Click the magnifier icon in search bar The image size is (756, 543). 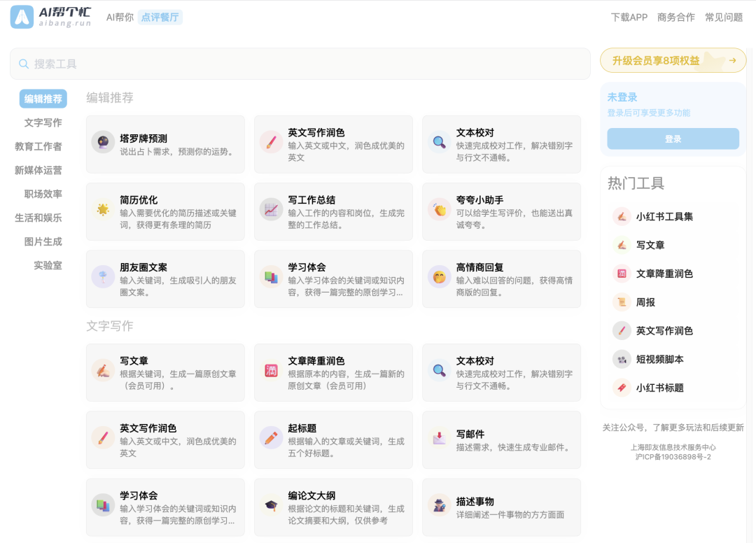24,64
